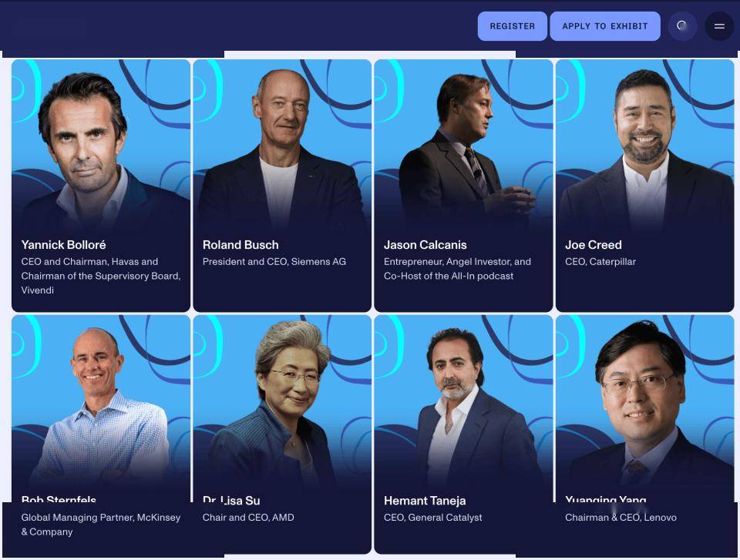Click the Hemant Taneja name heading
Viewport: 740px width, 560px height.
point(425,501)
